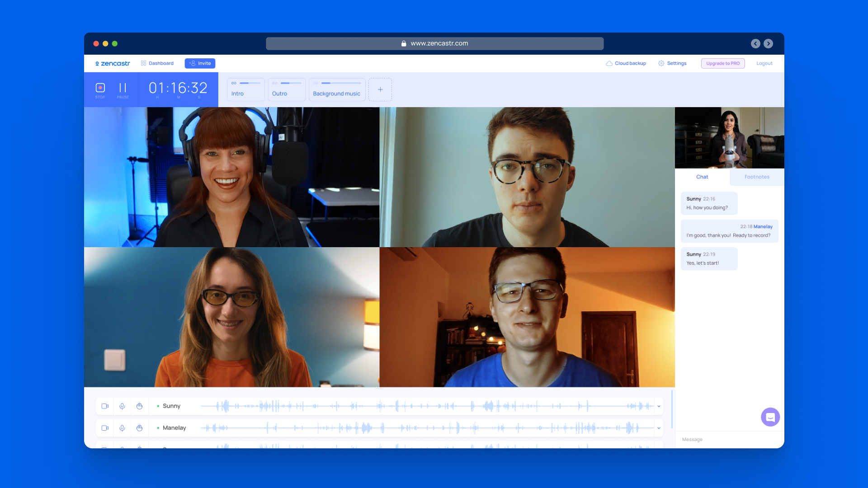Viewport: 868px width, 488px height.
Task: Open the Dashboard menu item
Action: coord(157,63)
